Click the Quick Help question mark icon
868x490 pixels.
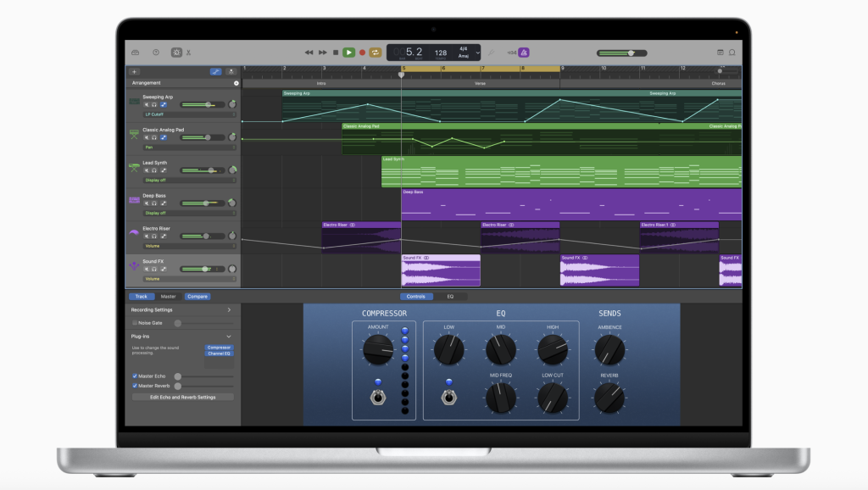[x=155, y=52]
